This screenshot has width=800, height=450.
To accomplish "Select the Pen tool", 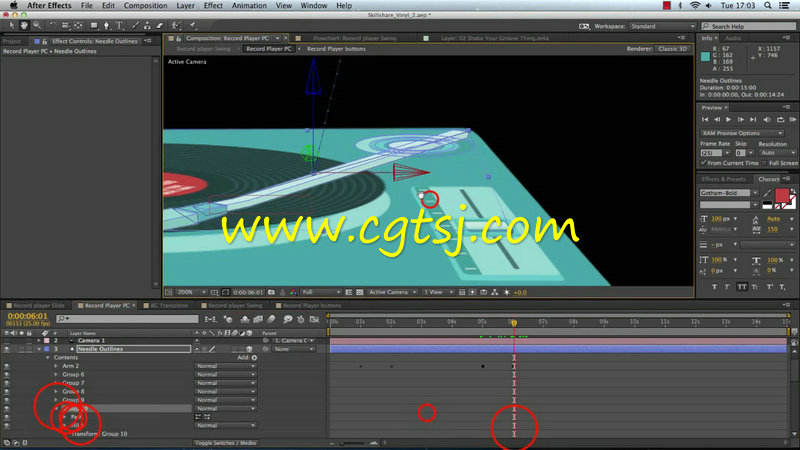I will [107, 26].
